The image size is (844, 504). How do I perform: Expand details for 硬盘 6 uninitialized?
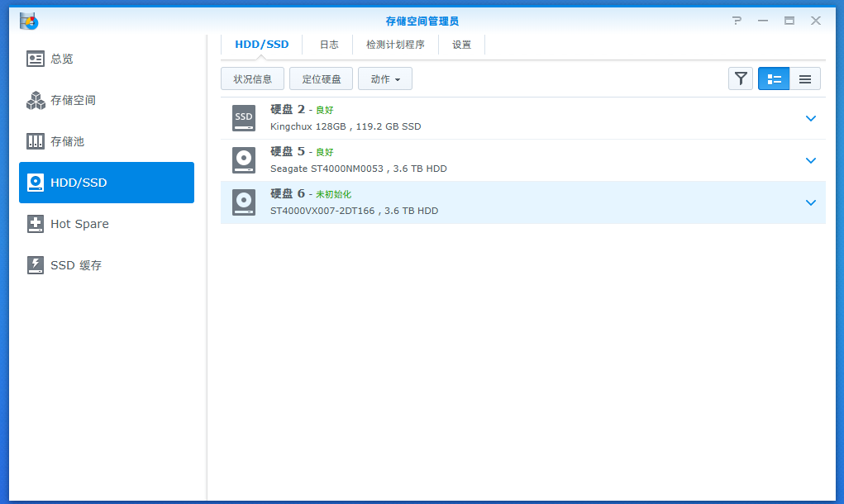click(810, 202)
